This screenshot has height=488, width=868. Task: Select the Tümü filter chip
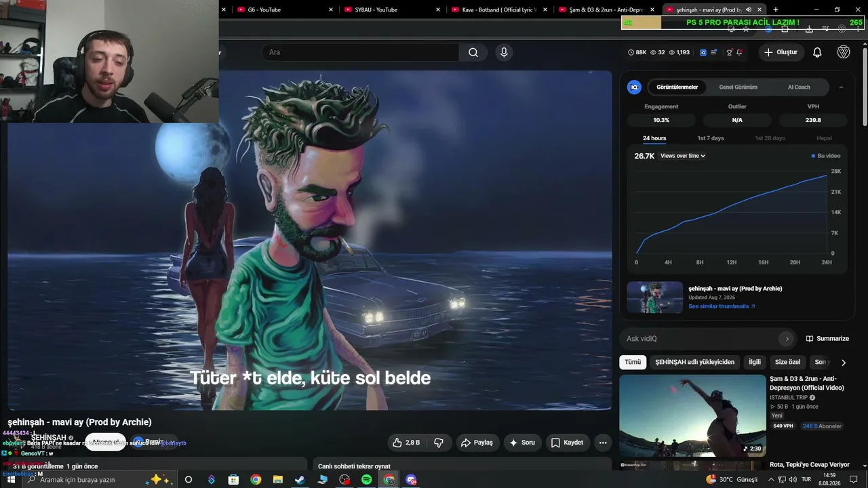tap(633, 362)
